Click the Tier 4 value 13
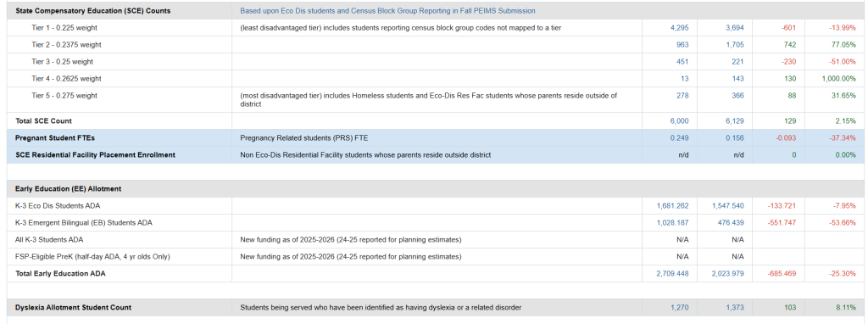This screenshot has width=868, height=324. [685, 79]
